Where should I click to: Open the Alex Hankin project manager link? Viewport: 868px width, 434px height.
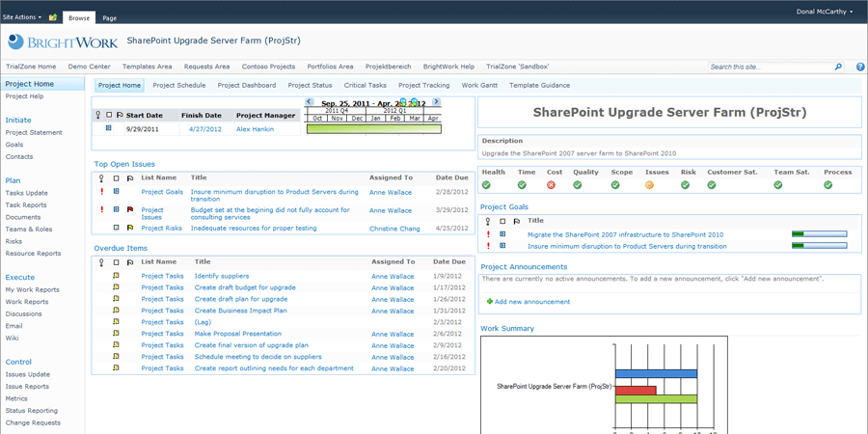pyautogui.click(x=256, y=129)
